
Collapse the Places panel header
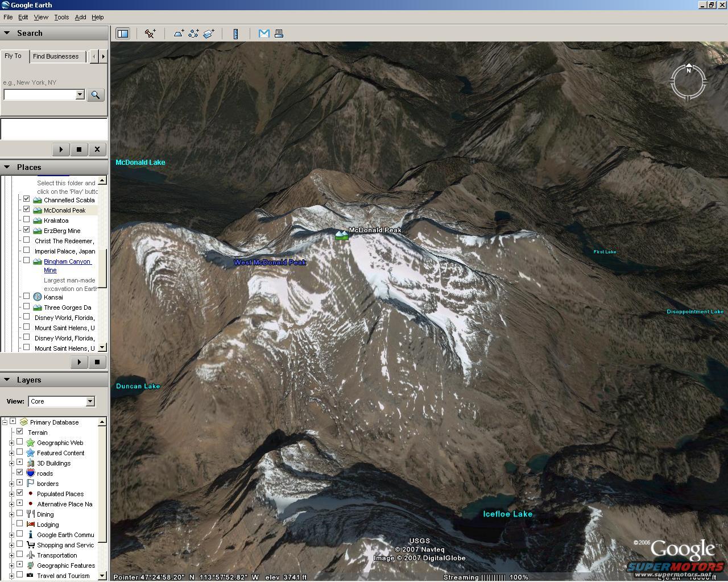(x=7, y=167)
